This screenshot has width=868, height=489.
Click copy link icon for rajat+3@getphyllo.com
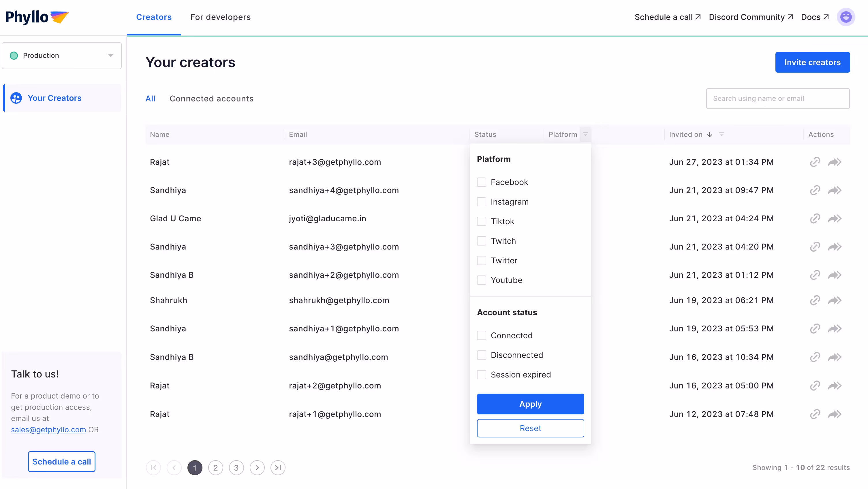pos(815,162)
